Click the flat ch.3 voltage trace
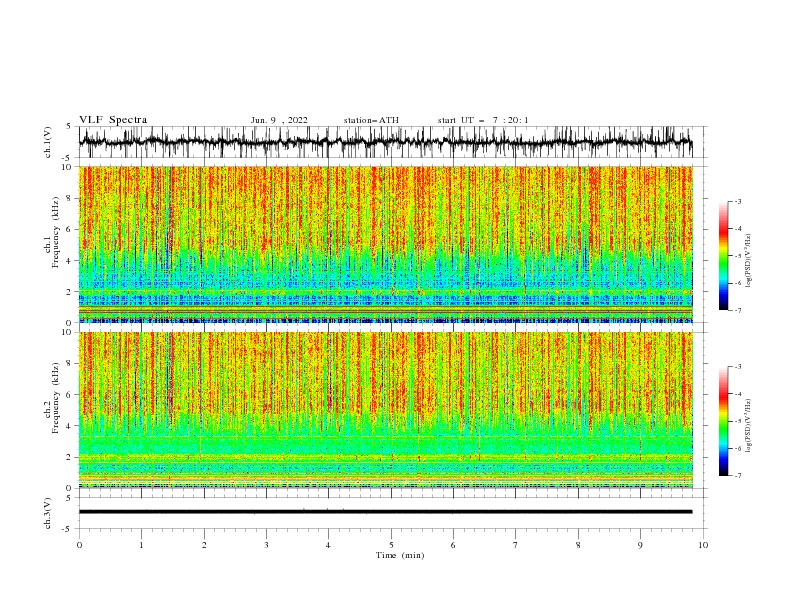 pos(385,512)
